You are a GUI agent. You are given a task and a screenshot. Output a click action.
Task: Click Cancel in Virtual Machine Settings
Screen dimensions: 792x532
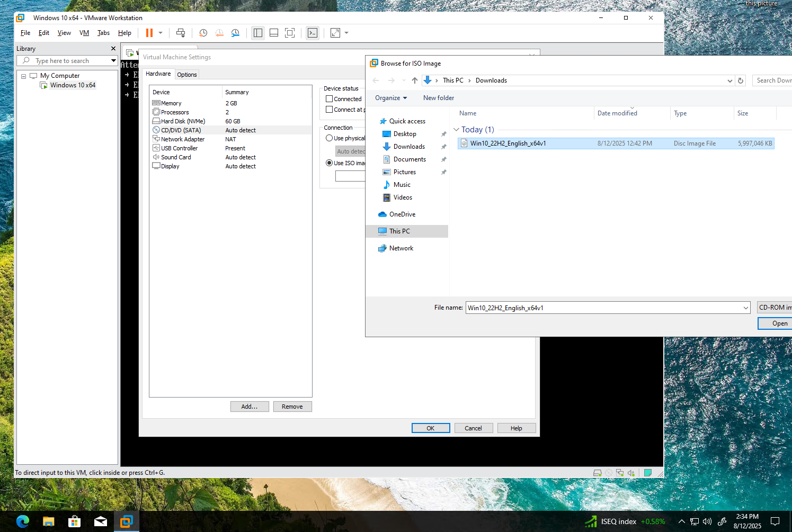click(x=474, y=428)
